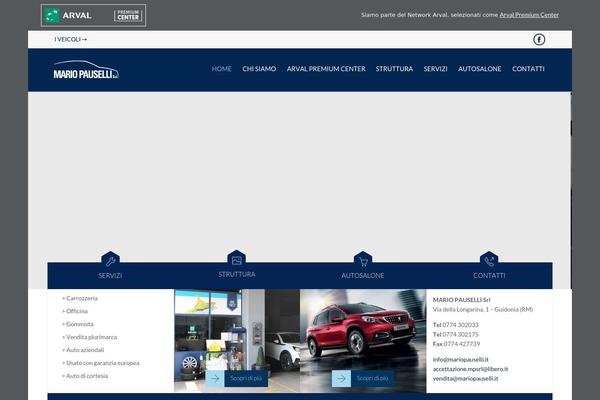This screenshot has height=400, width=600.
Task: Email info@mariopauselli.it
Action: (x=460, y=359)
